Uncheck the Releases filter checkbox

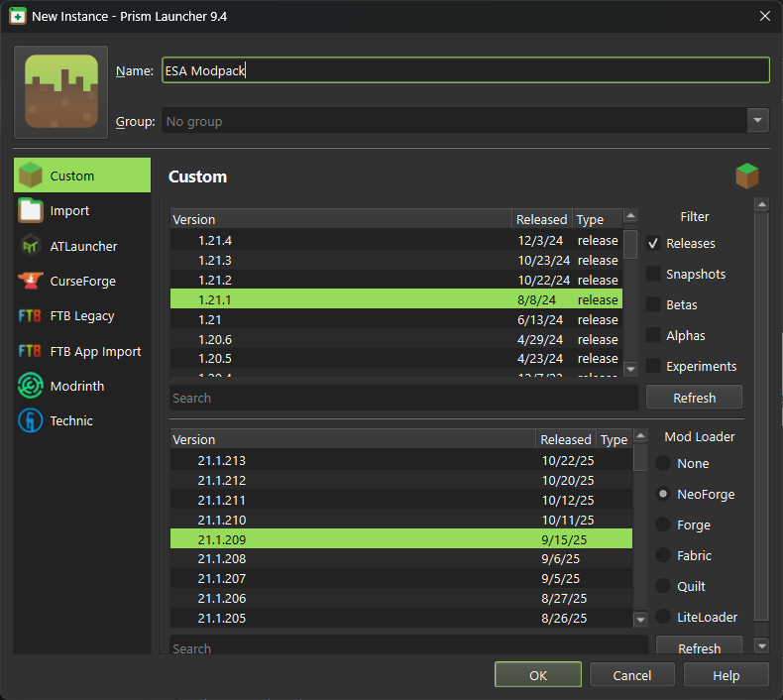[x=654, y=243]
